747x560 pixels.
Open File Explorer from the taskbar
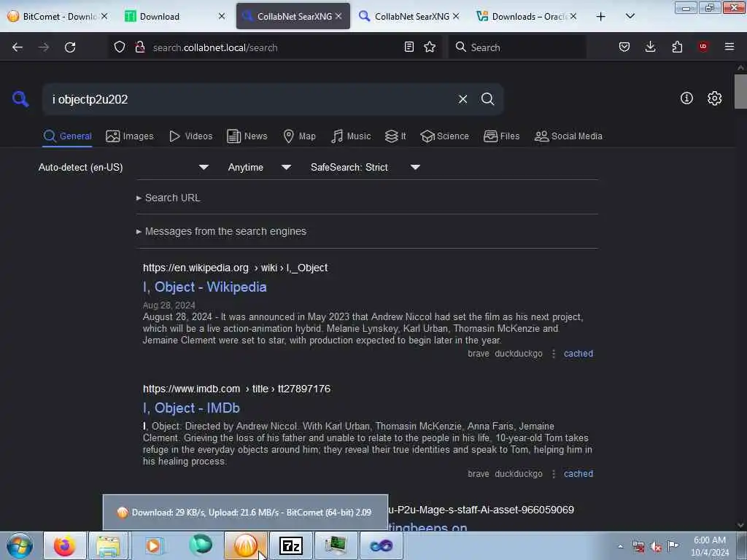tap(108, 545)
